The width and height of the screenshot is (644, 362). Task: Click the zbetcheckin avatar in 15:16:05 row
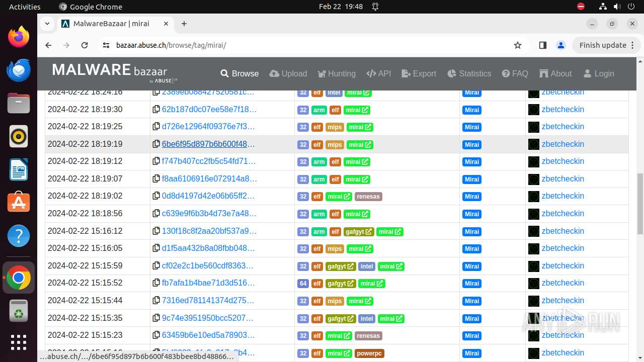coord(533,248)
